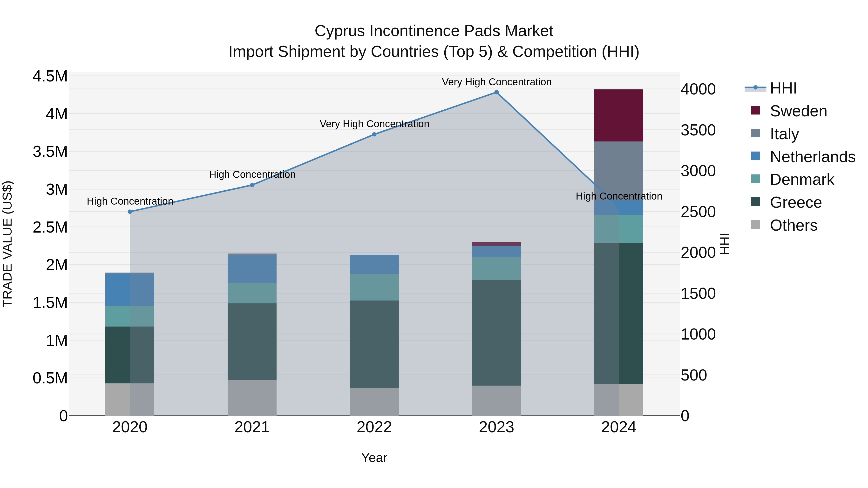Click the 'Very High Concentration' label above 2022
868x488 pixels.
point(374,124)
